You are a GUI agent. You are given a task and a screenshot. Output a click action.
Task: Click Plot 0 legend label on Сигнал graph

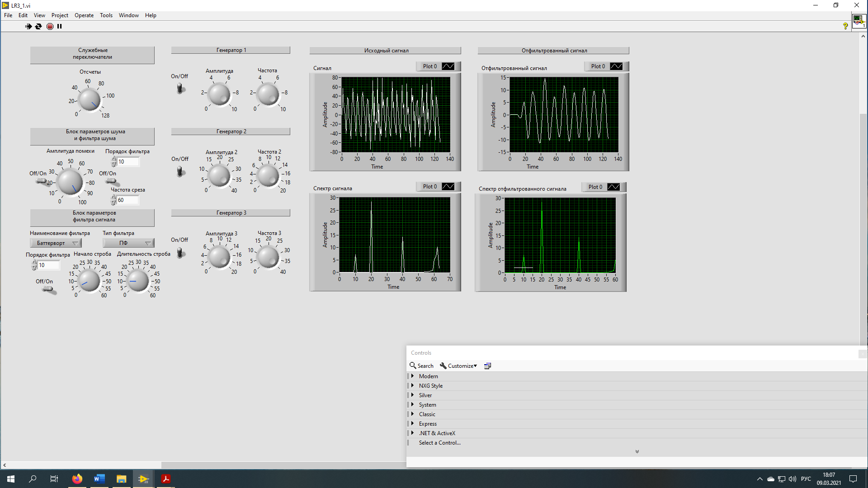(x=430, y=66)
